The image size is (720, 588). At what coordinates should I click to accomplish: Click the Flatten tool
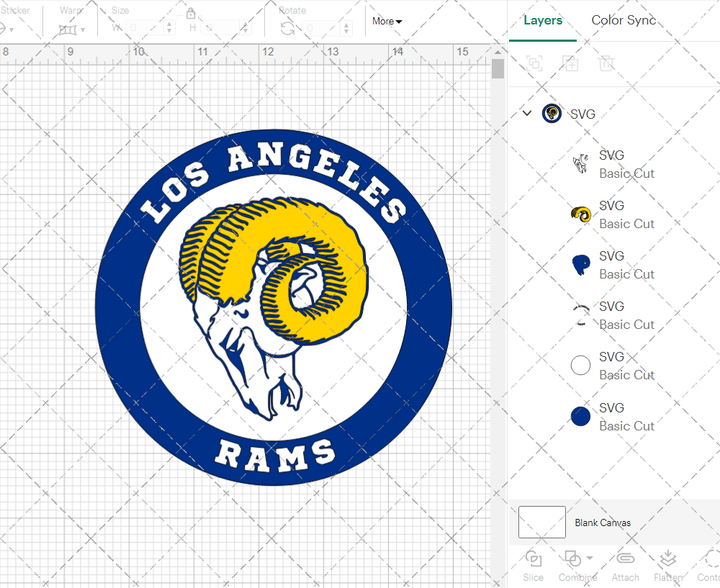tap(668, 566)
